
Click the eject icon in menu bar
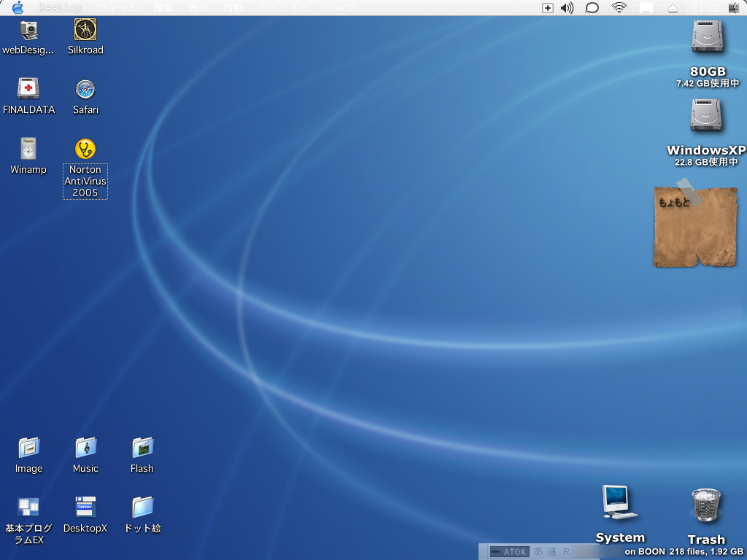click(x=673, y=8)
